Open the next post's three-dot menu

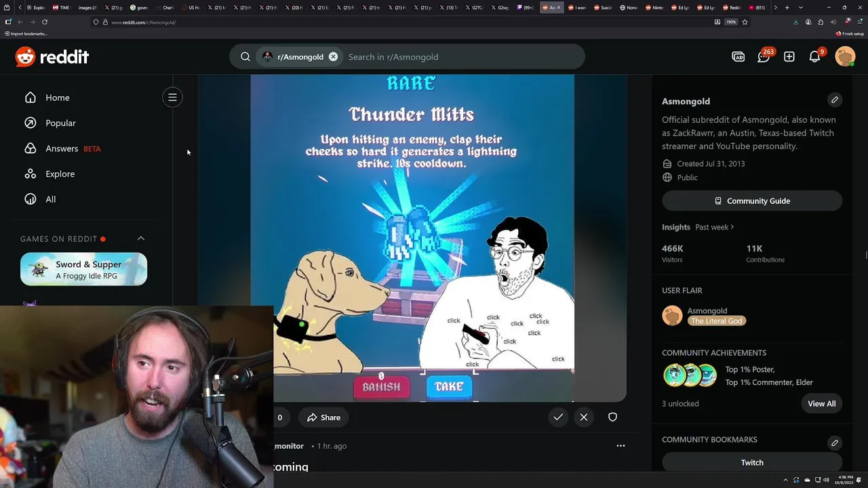click(620, 446)
